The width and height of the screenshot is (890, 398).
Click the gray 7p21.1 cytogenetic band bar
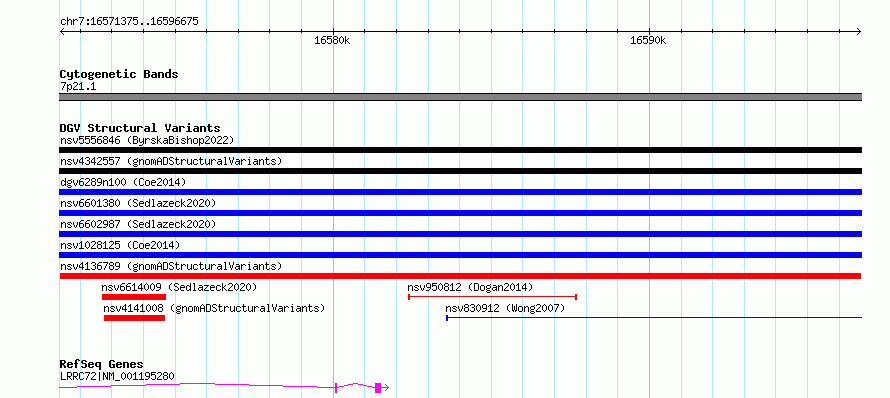[x=460, y=97]
